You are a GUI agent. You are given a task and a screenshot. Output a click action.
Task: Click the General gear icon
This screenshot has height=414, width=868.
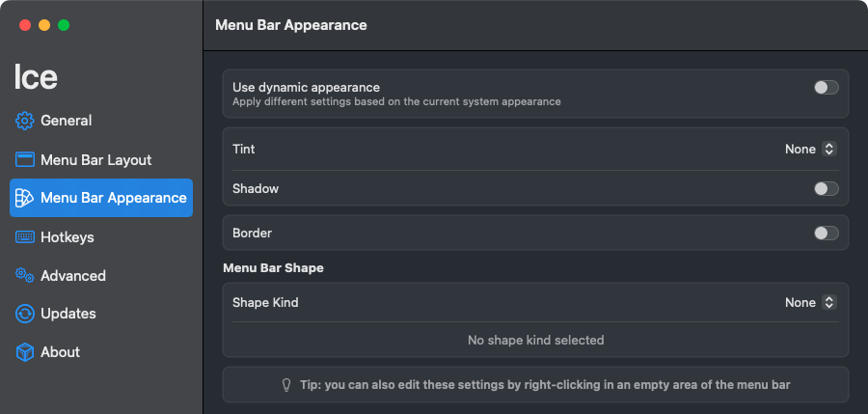(x=25, y=121)
